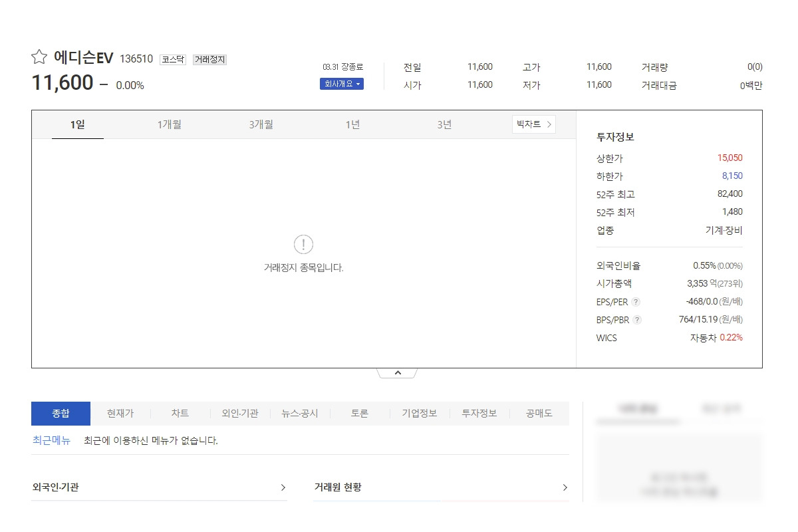The width and height of the screenshot is (798, 532).
Task: Click the 외국인비율 value 0.55%
Action: click(x=704, y=266)
